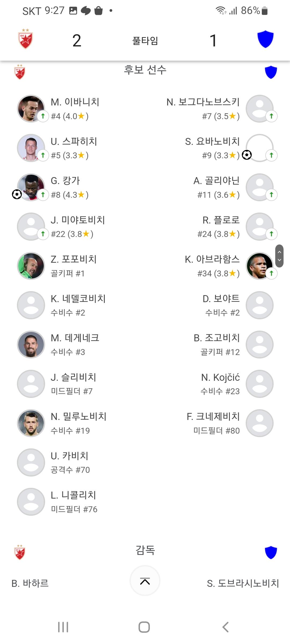Open coach S. 도브라시노비치 profile

coord(243,583)
